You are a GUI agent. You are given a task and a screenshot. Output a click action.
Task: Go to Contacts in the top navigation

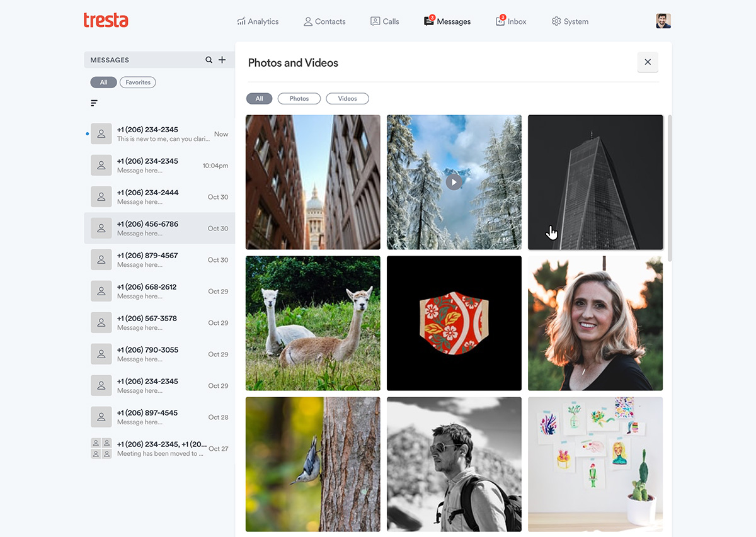[324, 21]
